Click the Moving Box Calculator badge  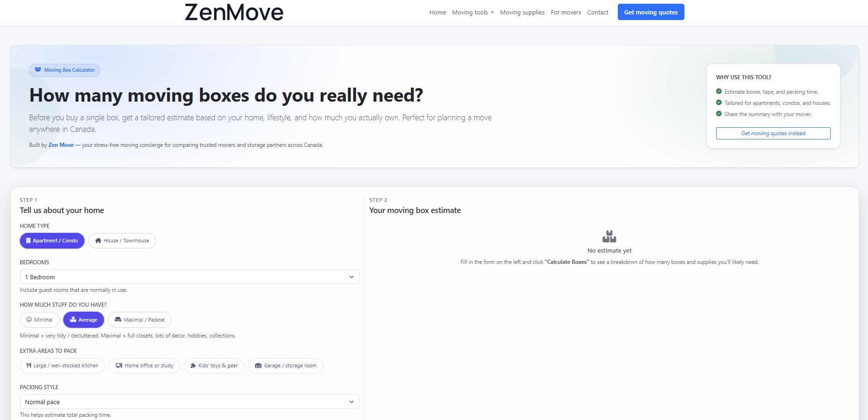pos(64,70)
